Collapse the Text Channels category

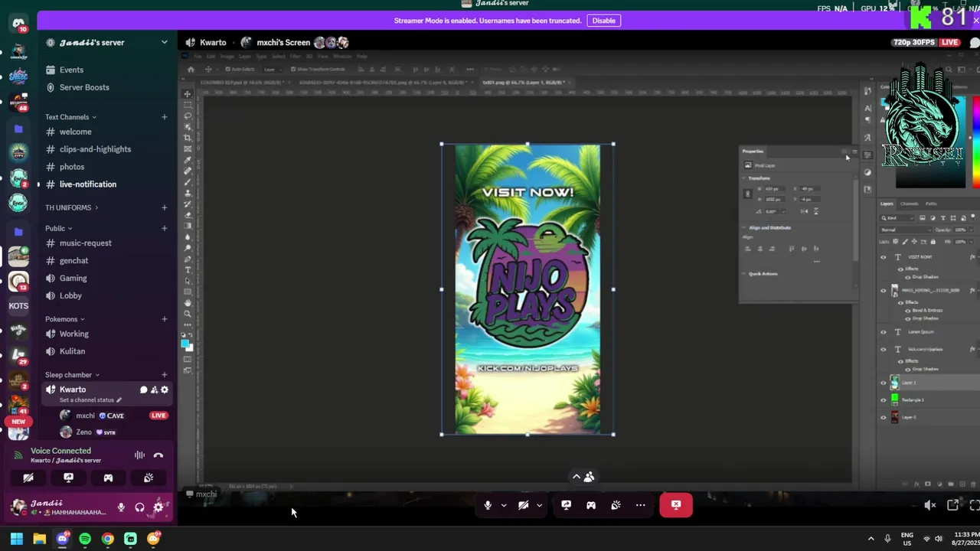click(x=70, y=117)
